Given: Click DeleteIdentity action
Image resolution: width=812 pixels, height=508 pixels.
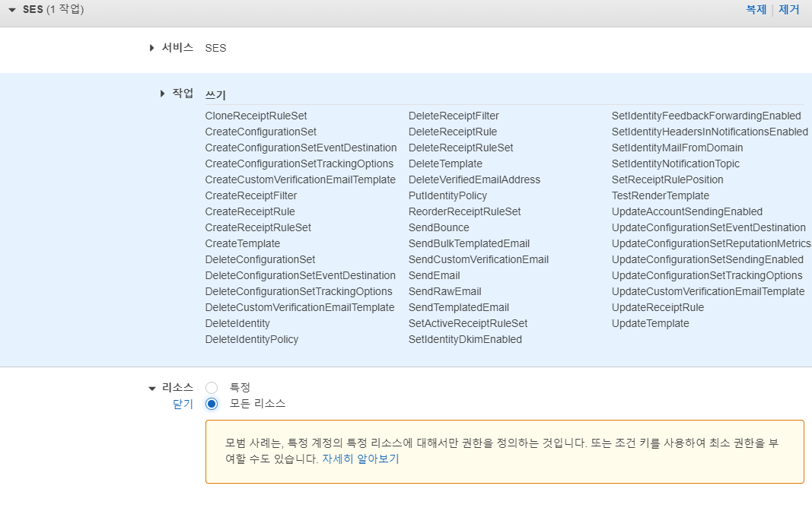Looking at the screenshot, I should 237,325.
